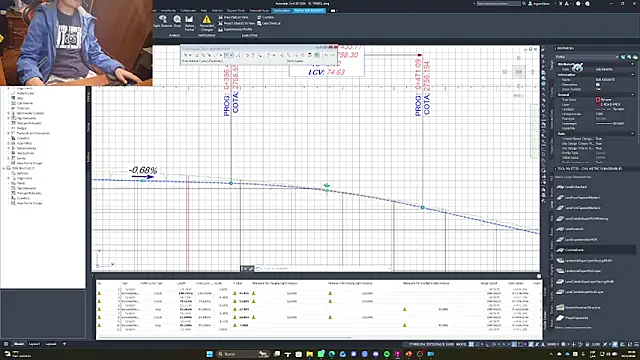Select LaneOutsideSuperLayerVaryingWidth subassembly

(585, 282)
